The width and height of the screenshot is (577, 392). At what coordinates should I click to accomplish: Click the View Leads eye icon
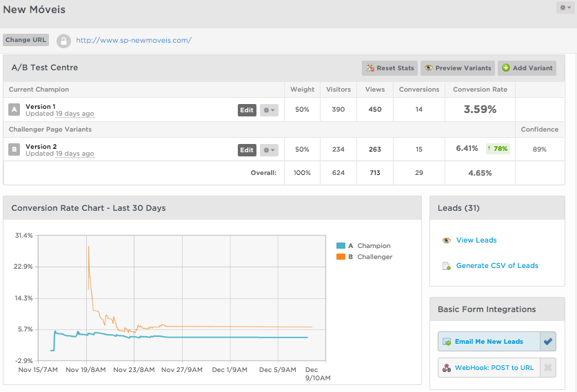[x=447, y=240]
